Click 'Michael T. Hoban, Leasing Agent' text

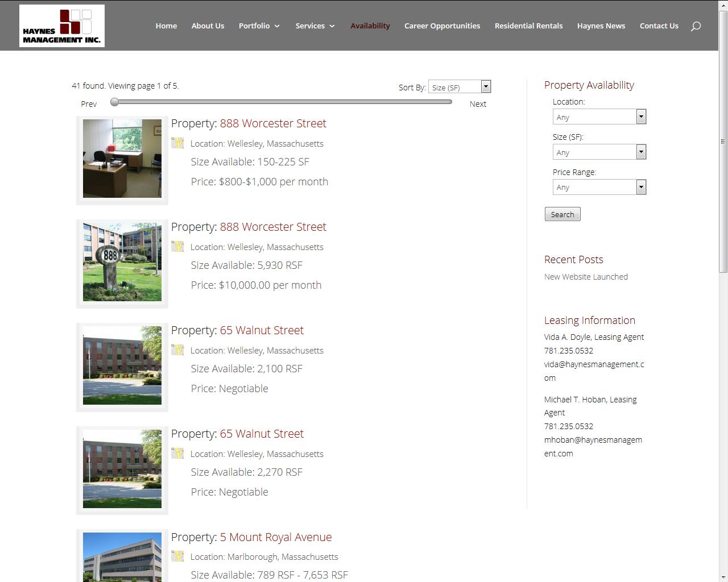590,406
